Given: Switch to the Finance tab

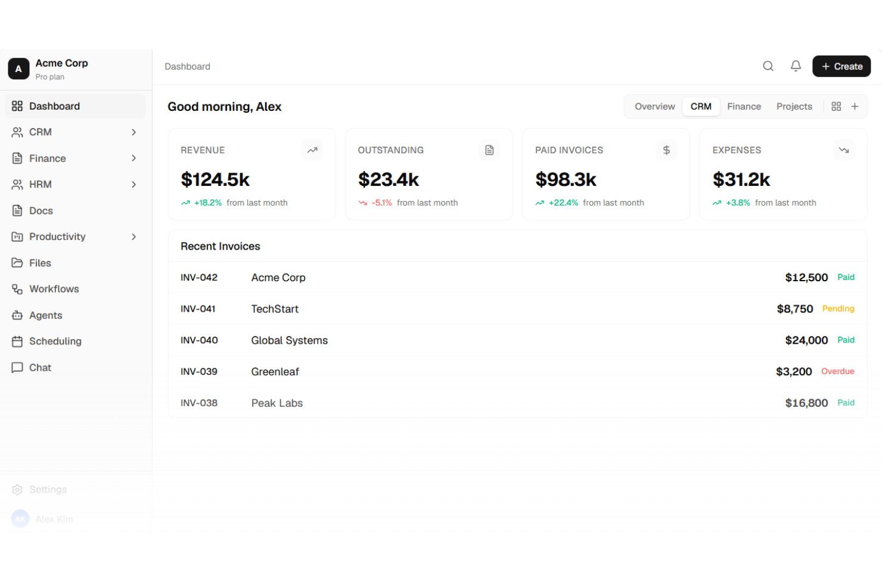Looking at the screenshot, I should pyautogui.click(x=744, y=107).
